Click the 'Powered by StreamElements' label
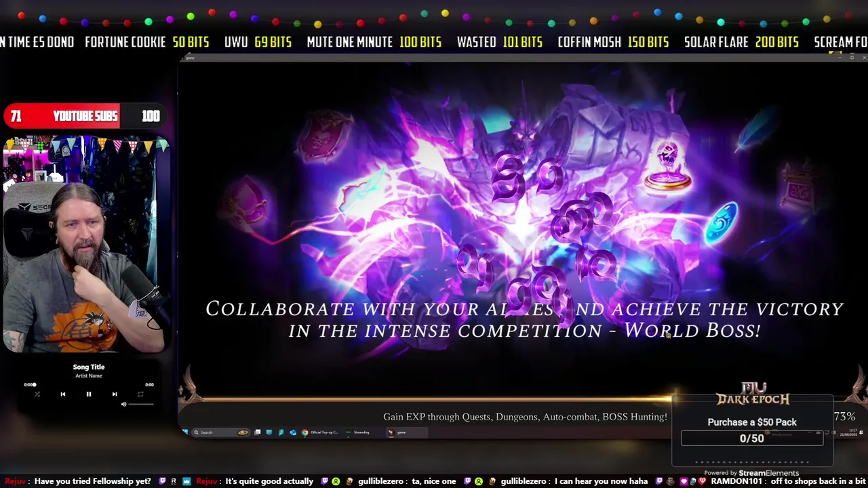Screen dimensions: 868x488 point(751,472)
